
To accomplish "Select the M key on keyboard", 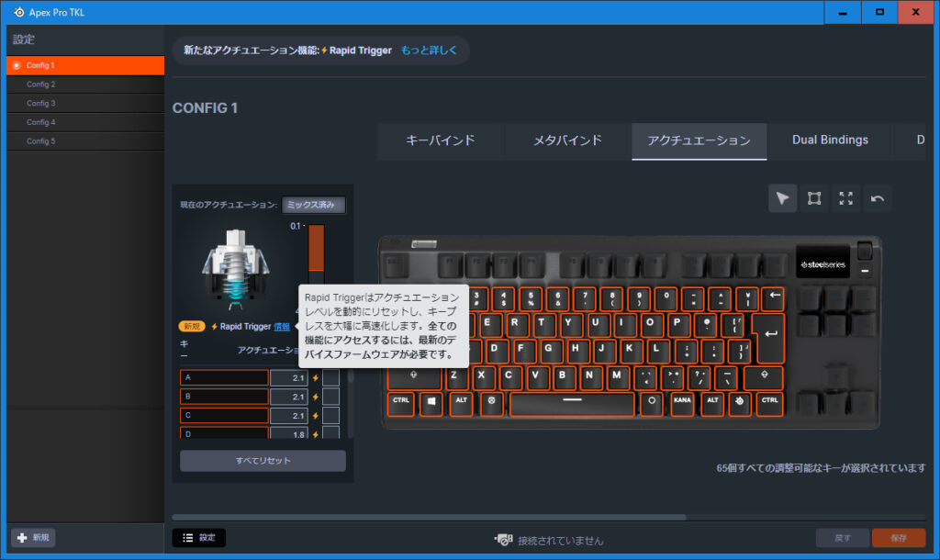I will tap(616, 377).
